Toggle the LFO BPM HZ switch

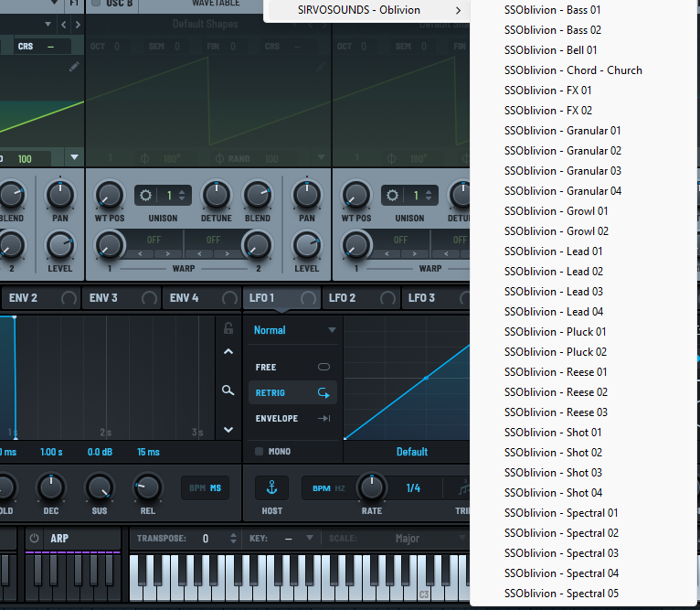tap(329, 488)
